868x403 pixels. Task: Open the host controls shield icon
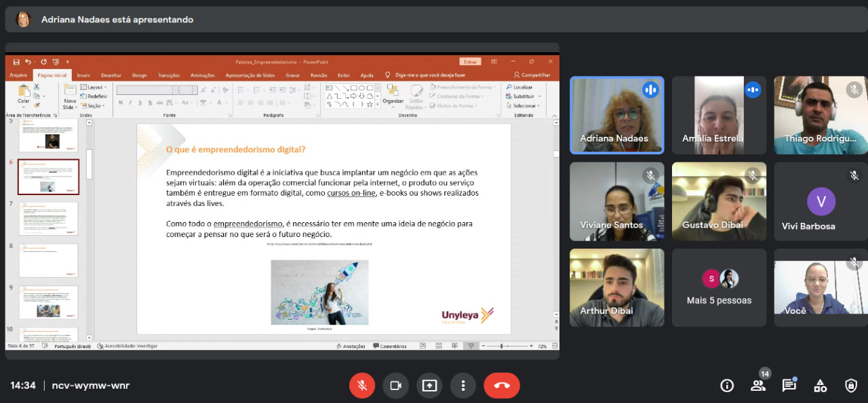pos(851,385)
